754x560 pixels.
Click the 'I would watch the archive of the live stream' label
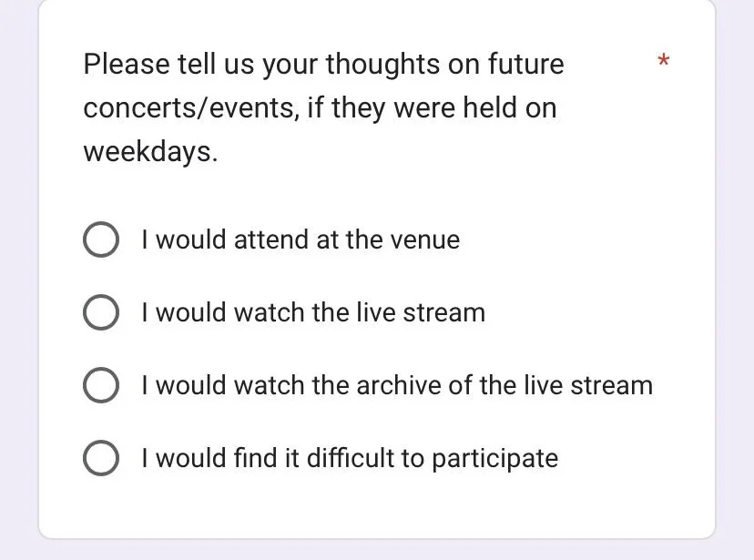click(397, 385)
